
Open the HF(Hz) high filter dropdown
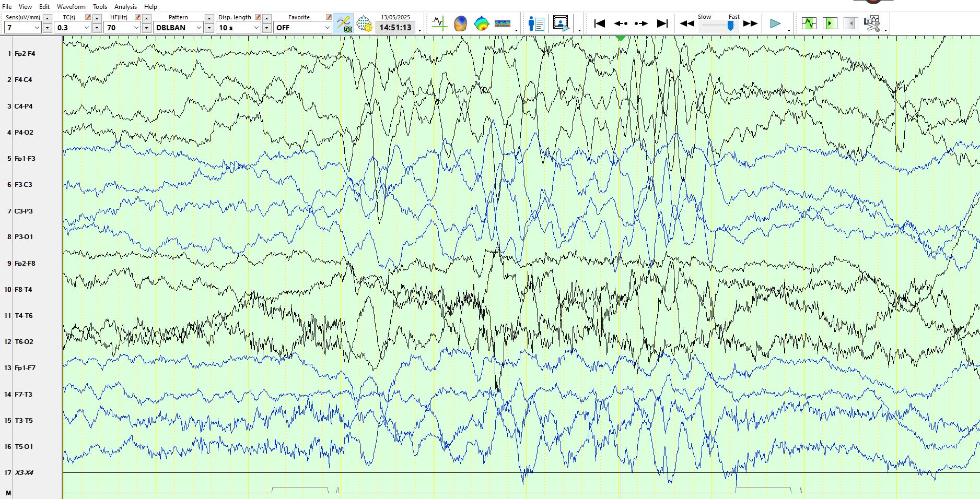pyautogui.click(x=122, y=28)
